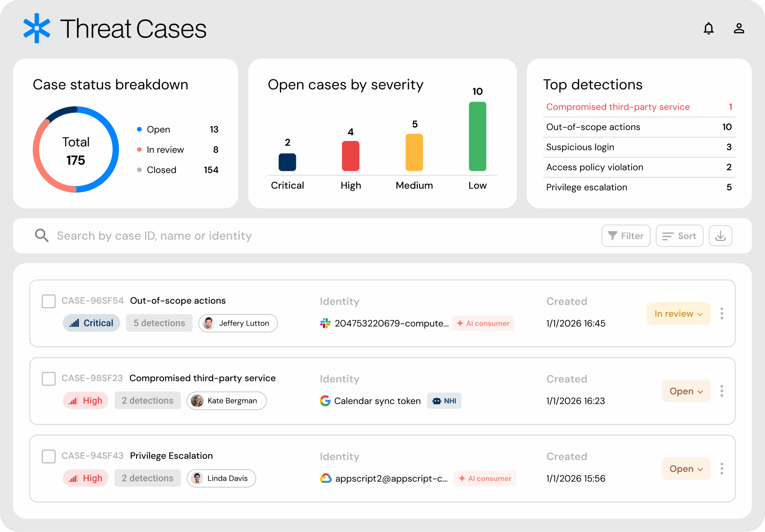Screen dimensions: 765x532
Task: Select the CASE-96SF54 checkbox
Action: pyautogui.click(x=49, y=301)
